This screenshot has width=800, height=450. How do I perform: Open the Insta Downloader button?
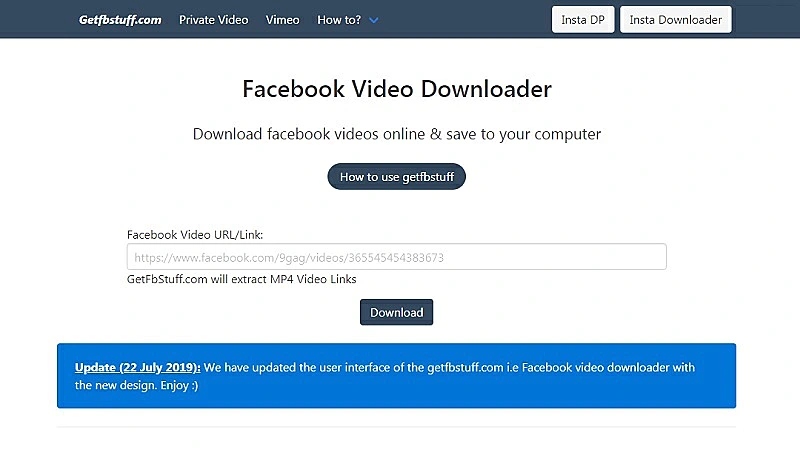676,19
